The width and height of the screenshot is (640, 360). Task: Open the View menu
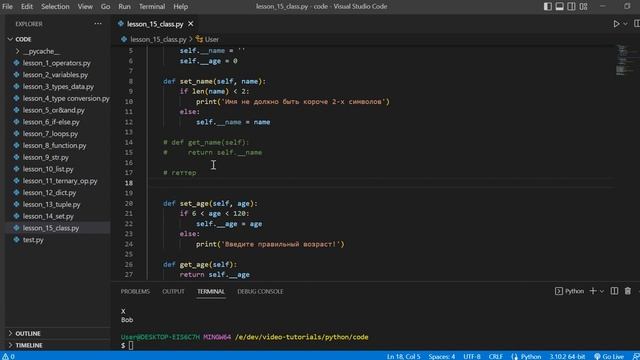tap(85, 7)
